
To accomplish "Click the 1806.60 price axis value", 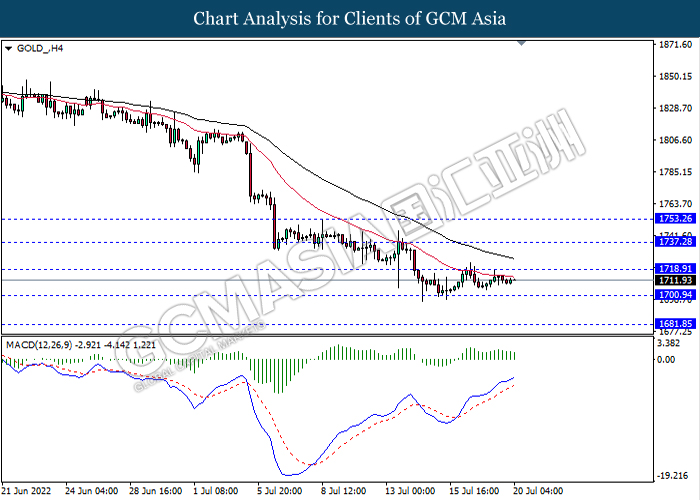I will pos(675,140).
